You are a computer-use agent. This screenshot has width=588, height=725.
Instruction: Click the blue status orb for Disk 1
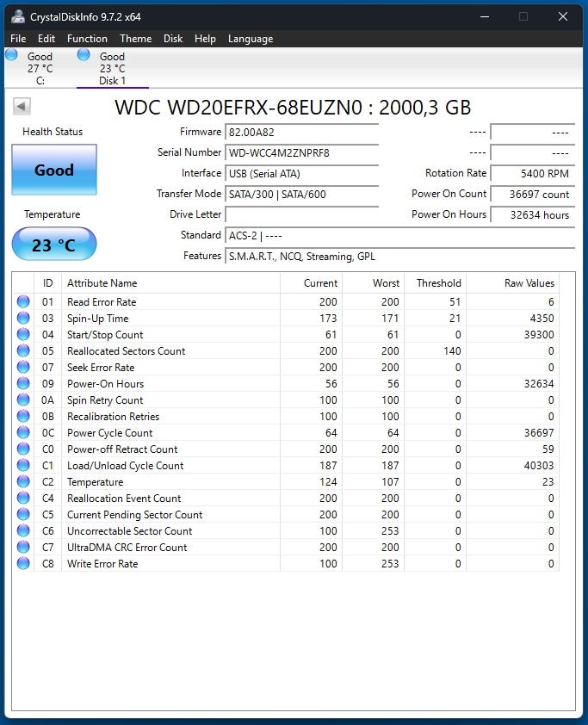84,55
